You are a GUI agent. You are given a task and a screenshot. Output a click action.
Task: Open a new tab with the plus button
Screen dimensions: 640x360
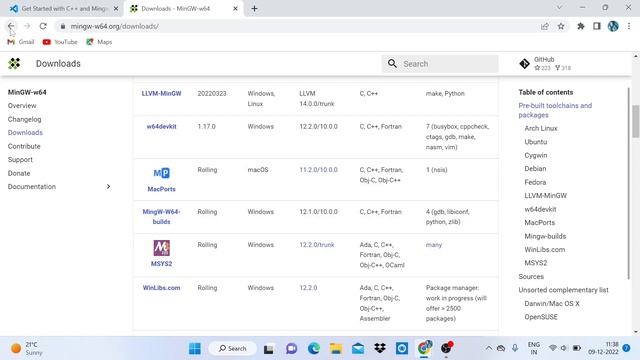pyautogui.click(x=254, y=8)
